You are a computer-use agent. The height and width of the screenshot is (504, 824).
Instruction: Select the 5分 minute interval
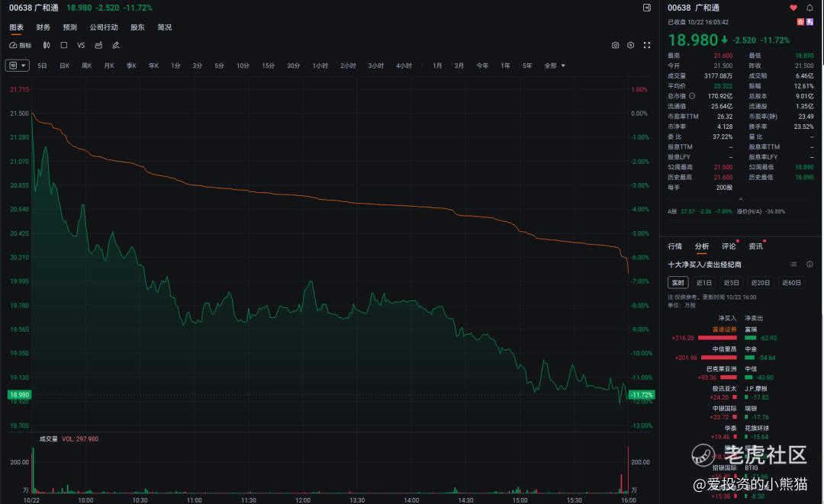(x=219, y=66)
